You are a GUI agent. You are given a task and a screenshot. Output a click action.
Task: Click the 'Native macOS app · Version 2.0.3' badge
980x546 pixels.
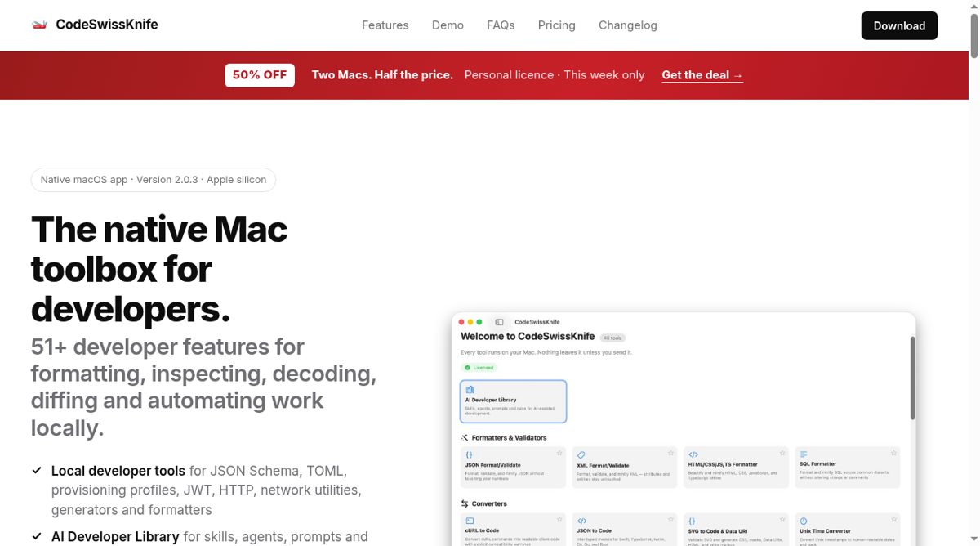[x=154, y=180]
